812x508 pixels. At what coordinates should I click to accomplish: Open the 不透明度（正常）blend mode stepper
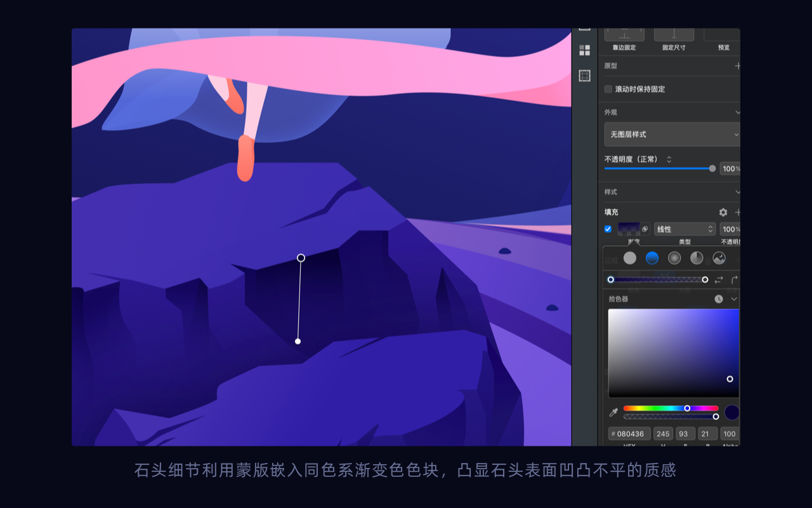coord(669,159)
